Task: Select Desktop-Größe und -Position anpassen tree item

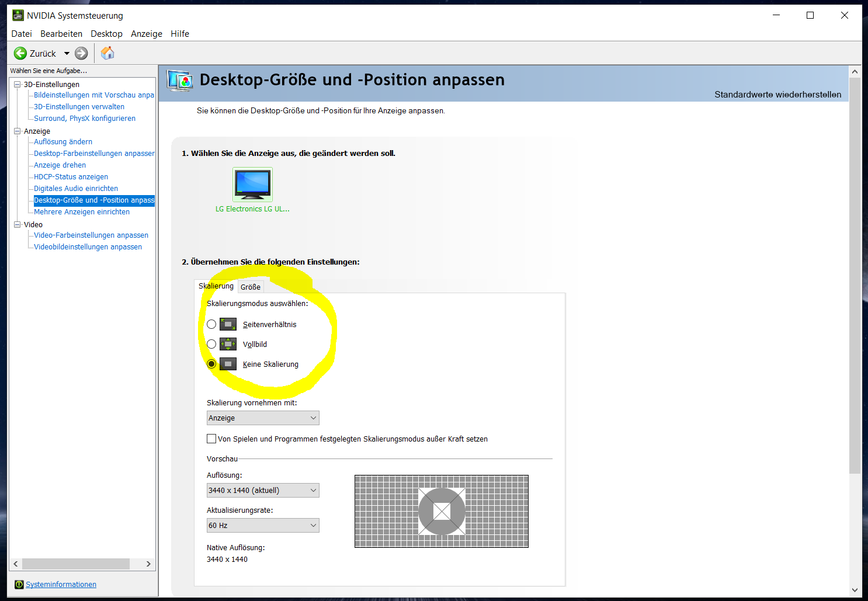Action: [x=94, y=200]
